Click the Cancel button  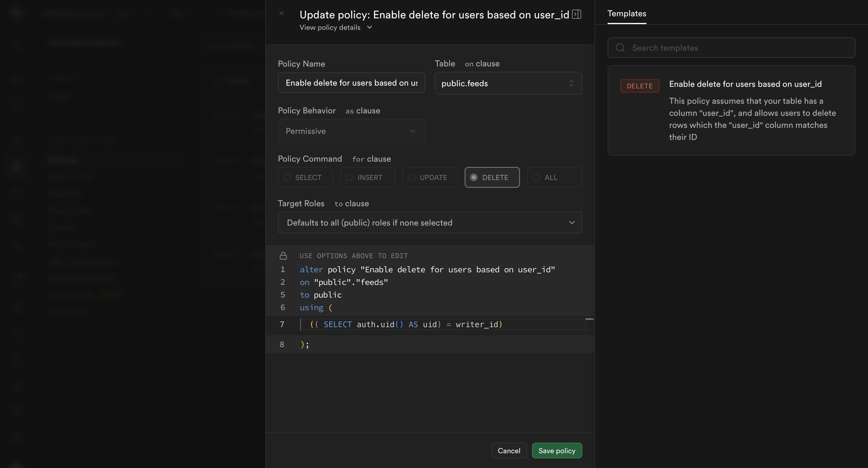(508, 451)
